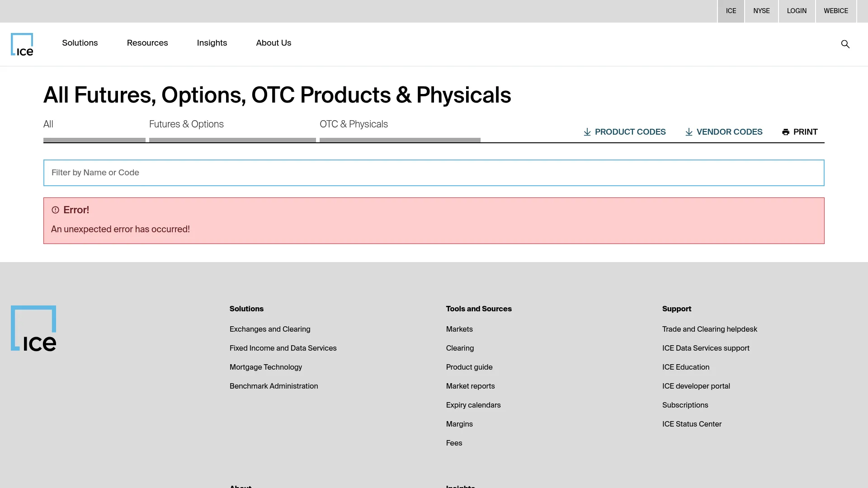Open the Solutions menu
The height and width of the screenshot is (488, 868).
pyautogui.click(x=80, y=43)
